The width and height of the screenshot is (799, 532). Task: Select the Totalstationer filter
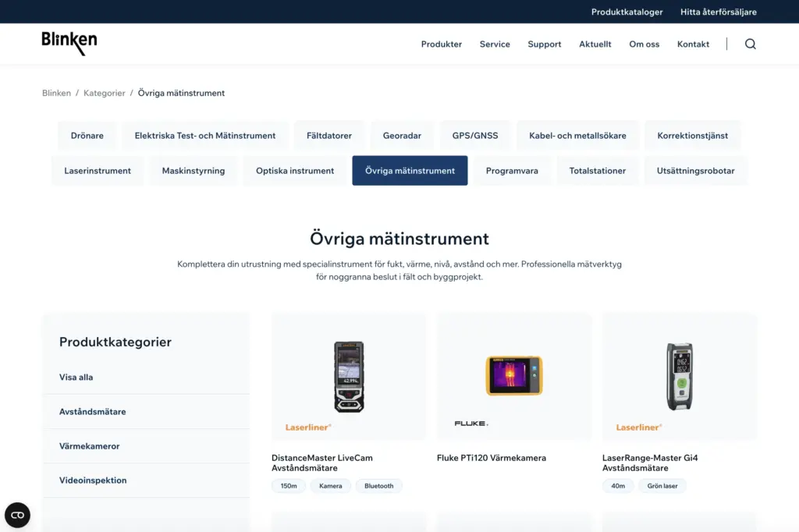(597, 170)
